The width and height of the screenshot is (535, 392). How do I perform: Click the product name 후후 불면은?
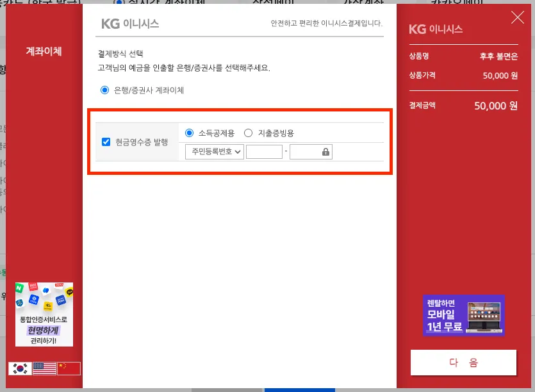click(499, 56)
